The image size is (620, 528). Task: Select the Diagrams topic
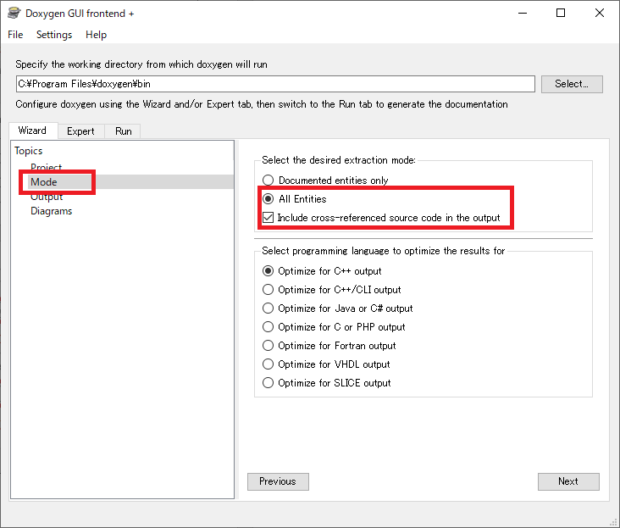click(x=51, y=211)
